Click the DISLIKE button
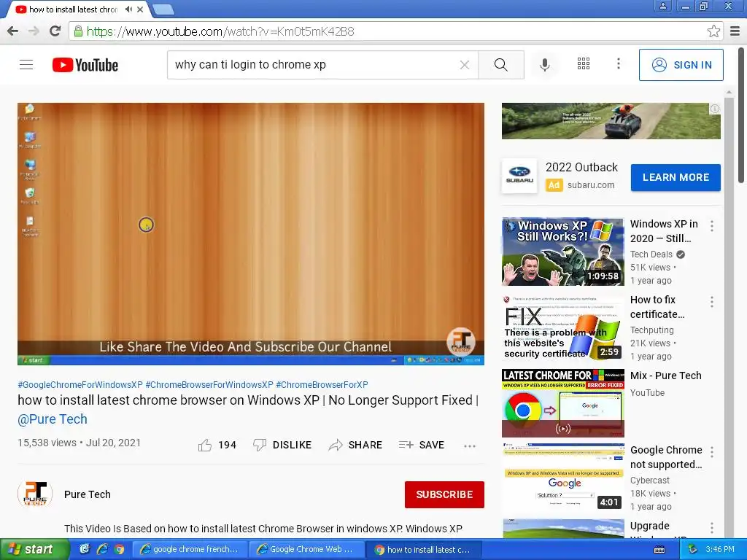 click(282, 445)
